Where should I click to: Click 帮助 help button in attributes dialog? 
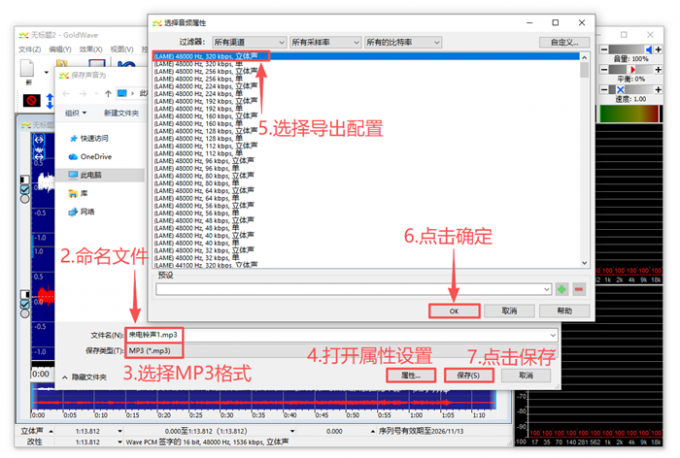pos(564,311)
